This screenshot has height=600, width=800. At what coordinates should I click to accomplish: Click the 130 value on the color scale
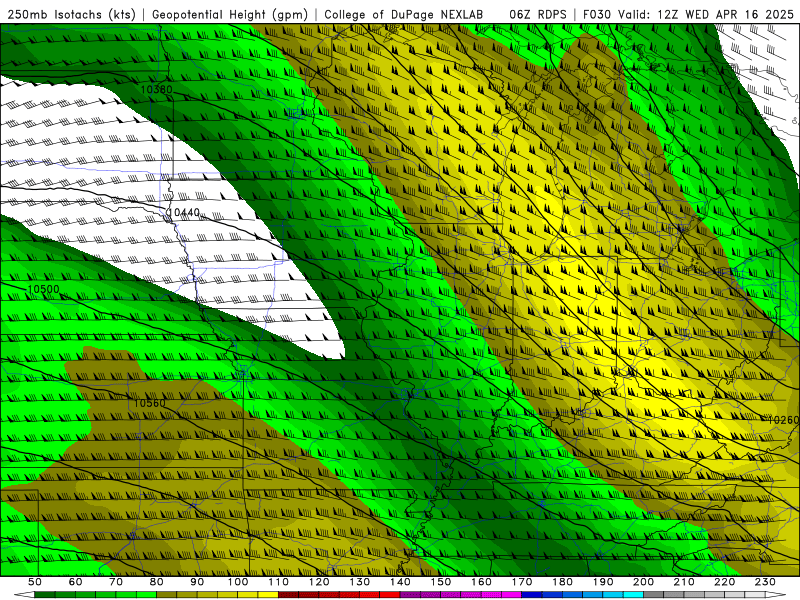coord(360,582)
